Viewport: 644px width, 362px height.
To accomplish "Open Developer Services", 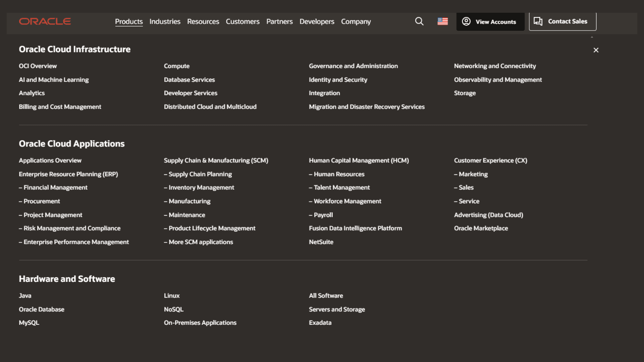I will pyautogui.click(x=191, y=93).
